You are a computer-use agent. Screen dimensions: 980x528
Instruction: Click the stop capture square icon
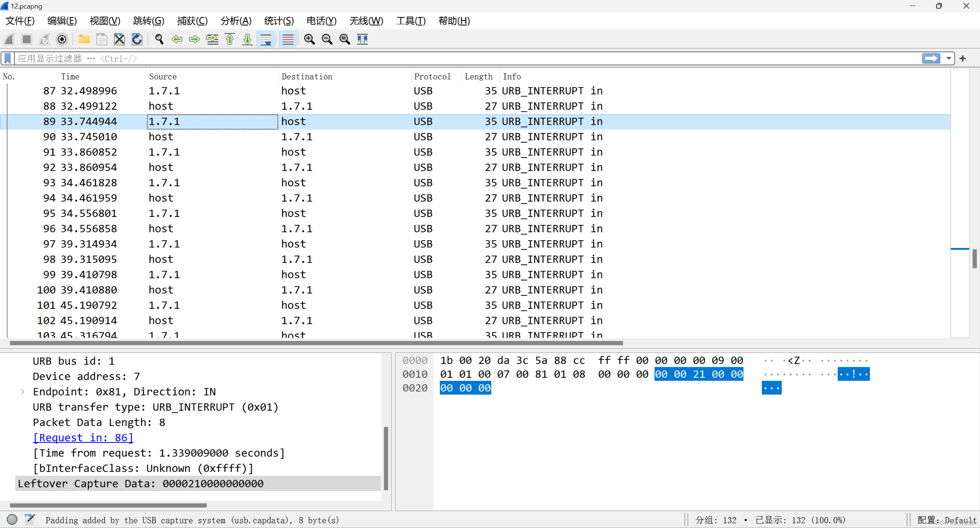click(x=27, y=39)
